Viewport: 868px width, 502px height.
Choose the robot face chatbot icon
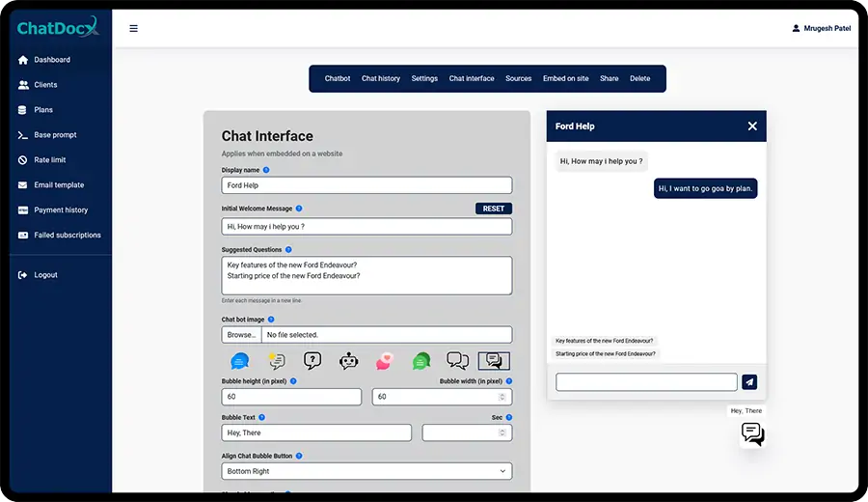(348, 361)
